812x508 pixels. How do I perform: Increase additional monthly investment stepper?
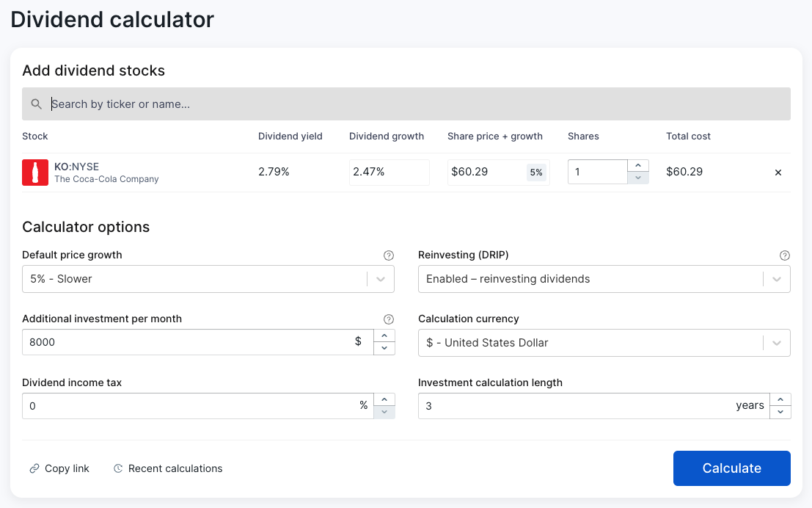[x=384, y=336]
